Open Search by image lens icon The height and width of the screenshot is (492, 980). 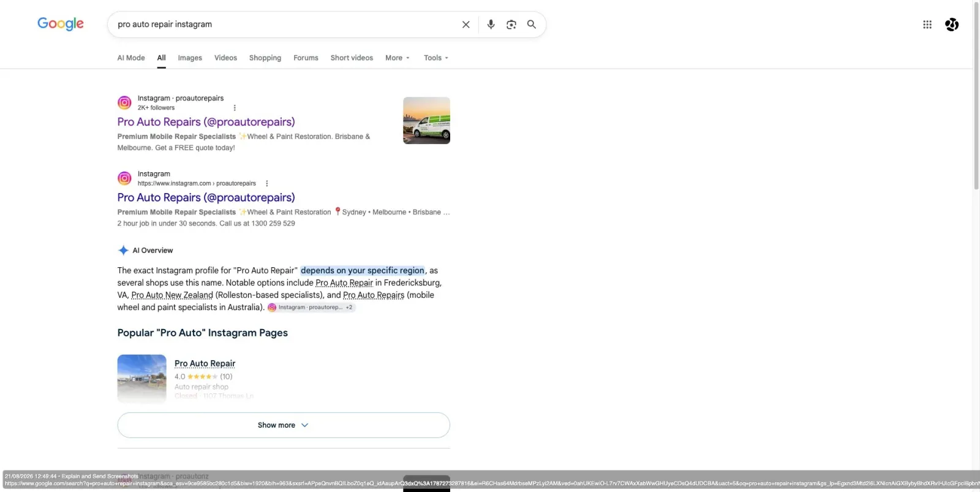[511, 25]
